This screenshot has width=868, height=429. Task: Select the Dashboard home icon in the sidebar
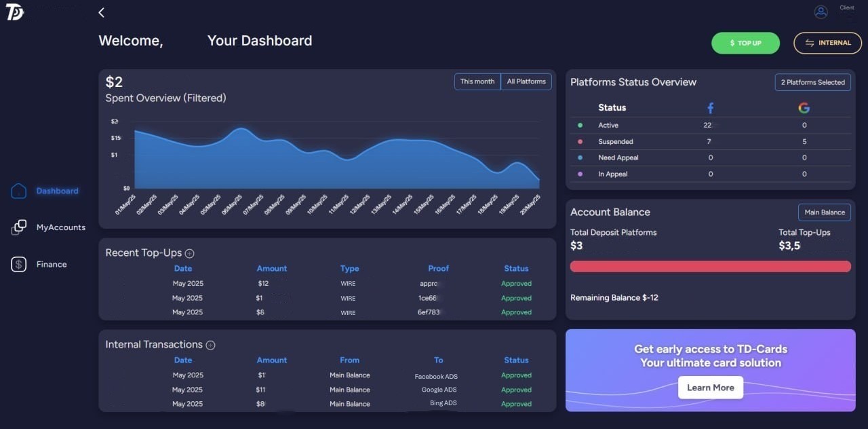(x=18, y=191)
